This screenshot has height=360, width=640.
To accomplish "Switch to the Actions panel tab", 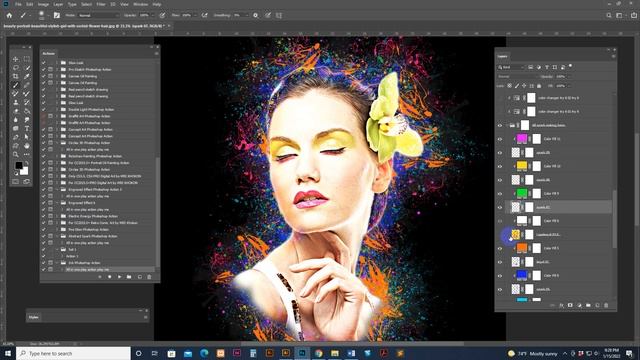I will pyautogui.click(x=49, y=53).
